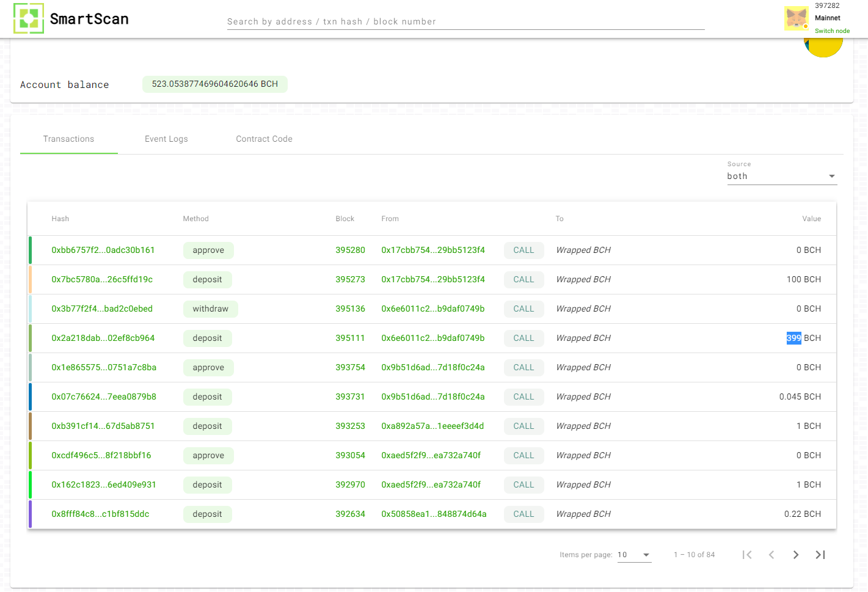Screen dimensions: 868x592
Task: Open Wrapped BCH in block 393731 row
Action: tap(583, 397)
